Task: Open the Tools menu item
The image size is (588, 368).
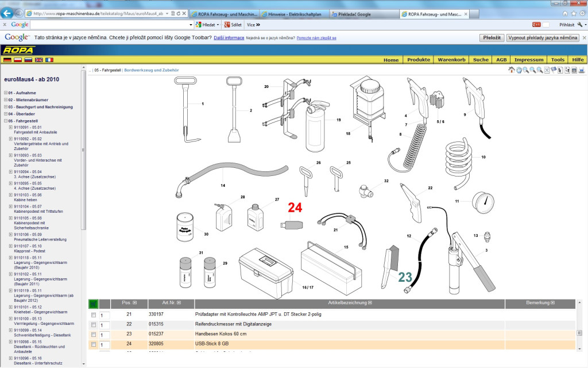Action: click(558, 60)
